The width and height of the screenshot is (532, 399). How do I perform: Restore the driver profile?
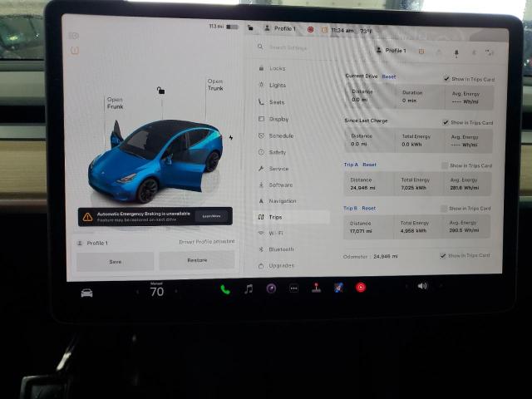pyautogui.click(x=197, y=260)
